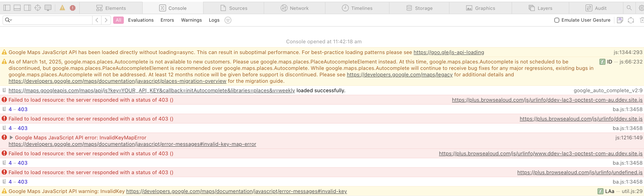Dock Web Inspector to left side
Screen dimensions: 644x196
[x=7, y=8]
